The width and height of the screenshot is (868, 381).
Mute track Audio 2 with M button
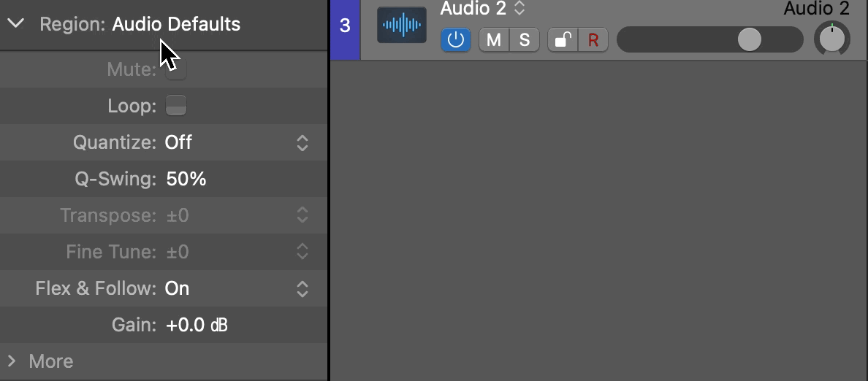click(494, 40)
